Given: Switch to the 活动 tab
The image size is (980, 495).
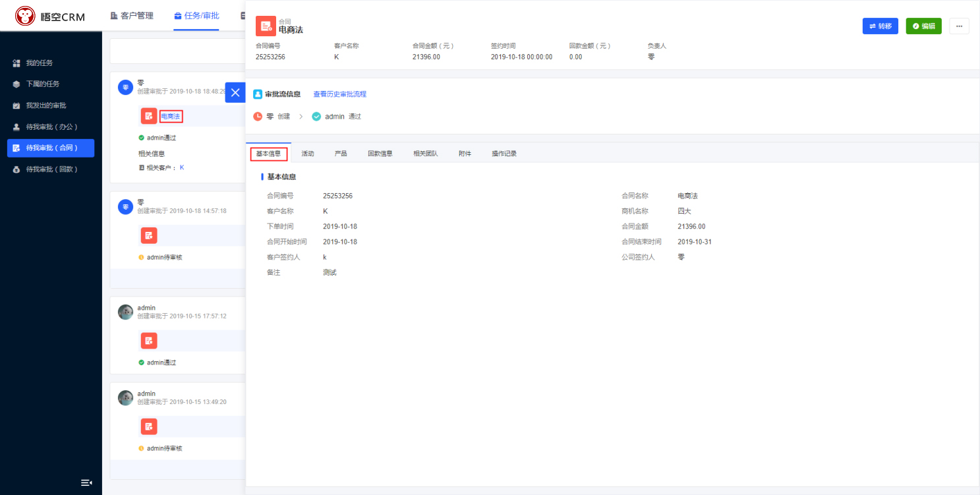Looking at the screenshot, I should (308, 154).
